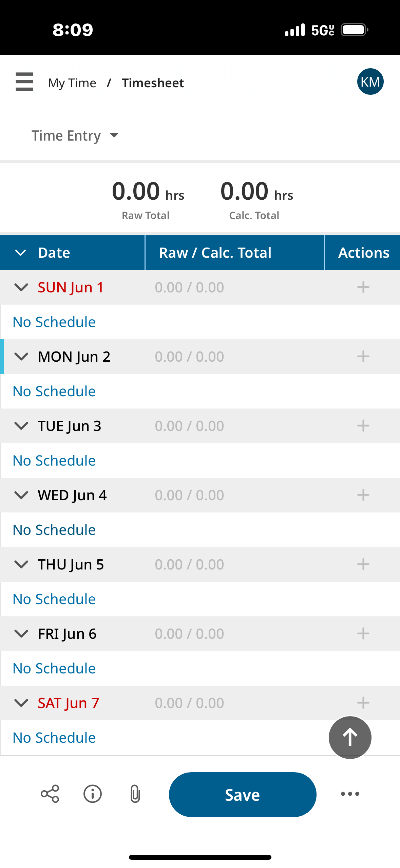The height and width of the screenshot is (868, 400).
Task: Add time entry for SUN Jun 1
Action: [363, 287]
